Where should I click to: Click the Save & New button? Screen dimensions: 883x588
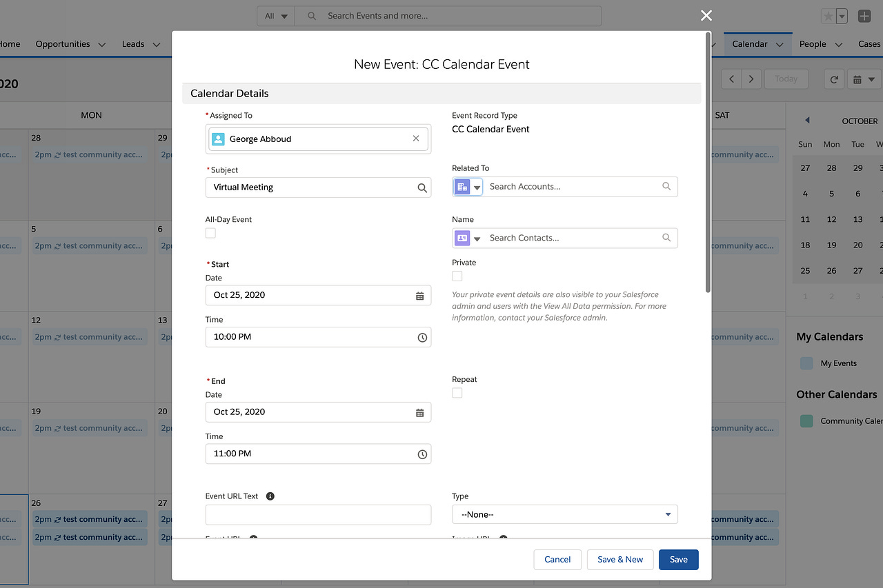pyautogui.click(x=619, y=559)
